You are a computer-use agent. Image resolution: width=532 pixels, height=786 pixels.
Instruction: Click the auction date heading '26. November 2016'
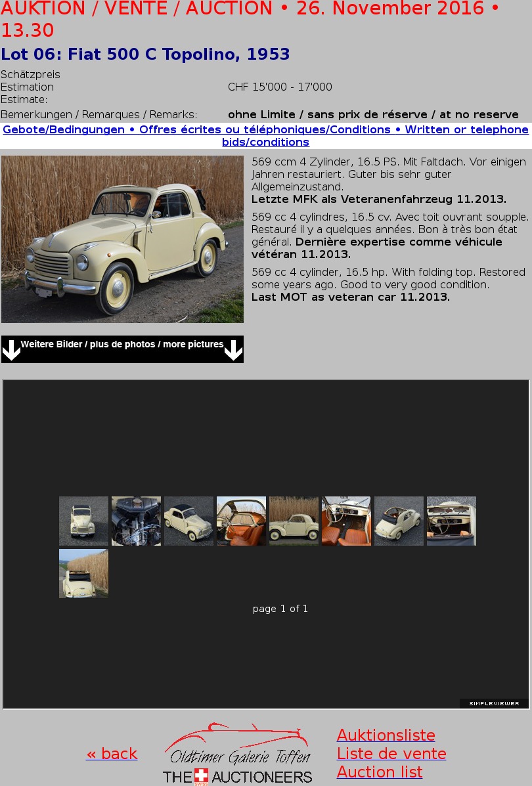pyautogui.click(x=391, y=9)
